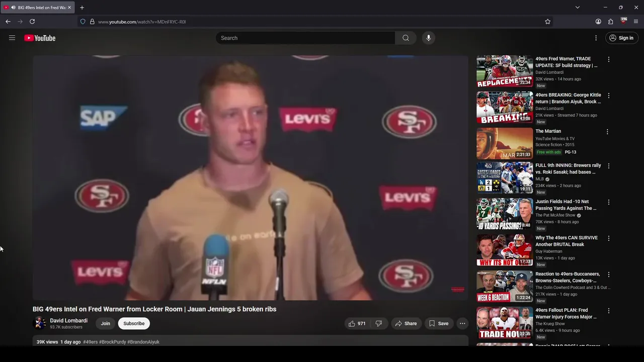This screenshot has width=644, height=362.
Task: Open The Martian movie thumbnail
Action: [x=505, y=144]
